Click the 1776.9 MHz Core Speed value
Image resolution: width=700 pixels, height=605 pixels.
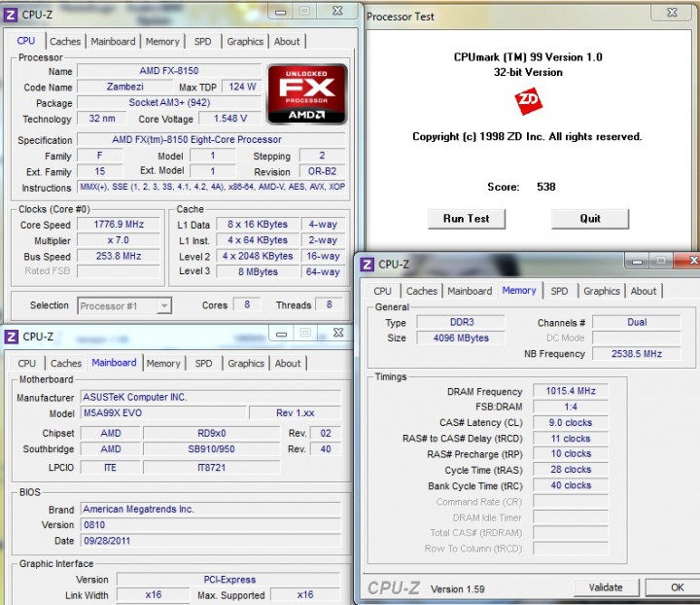pos(119,224)
